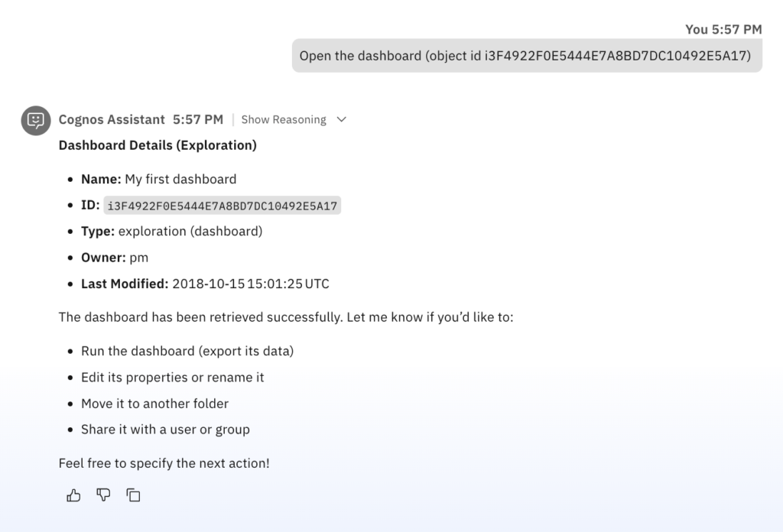This screenshot has height=532, width=783.
Task: Click the dashboard ID code chip
Action: (x=223, y=205)
